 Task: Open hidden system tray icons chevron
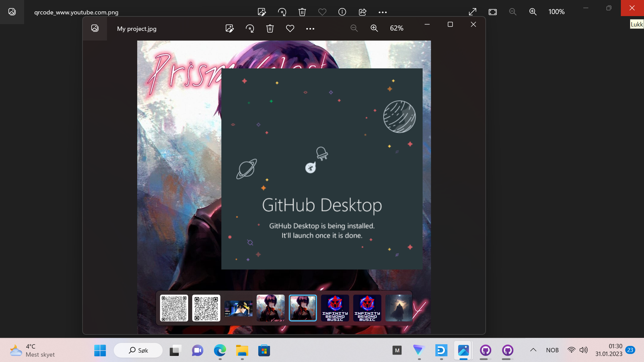tap(533, 350)
